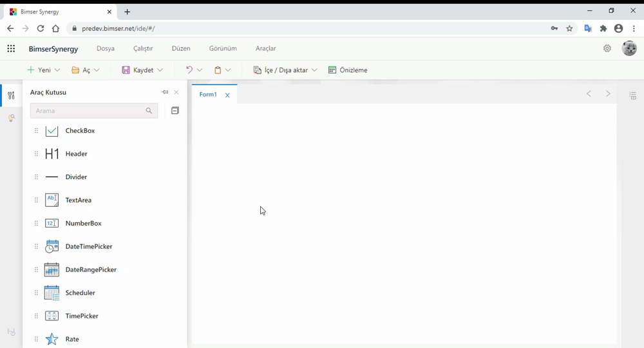Open the app launcher grid icon
The width and height of the screenshot is (644, 348).
tap(11, 48)
